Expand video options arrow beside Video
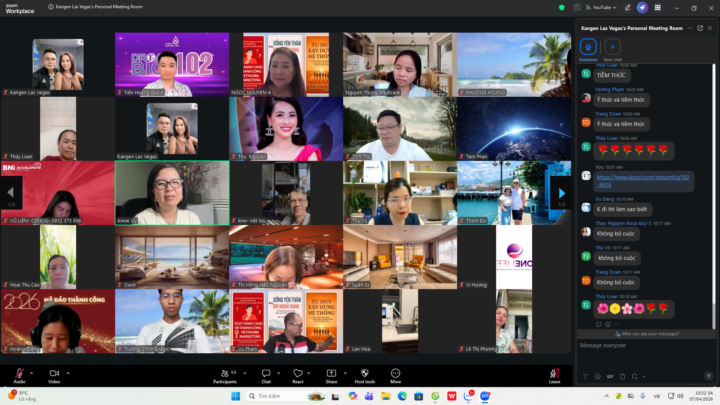 click(68, 373)
